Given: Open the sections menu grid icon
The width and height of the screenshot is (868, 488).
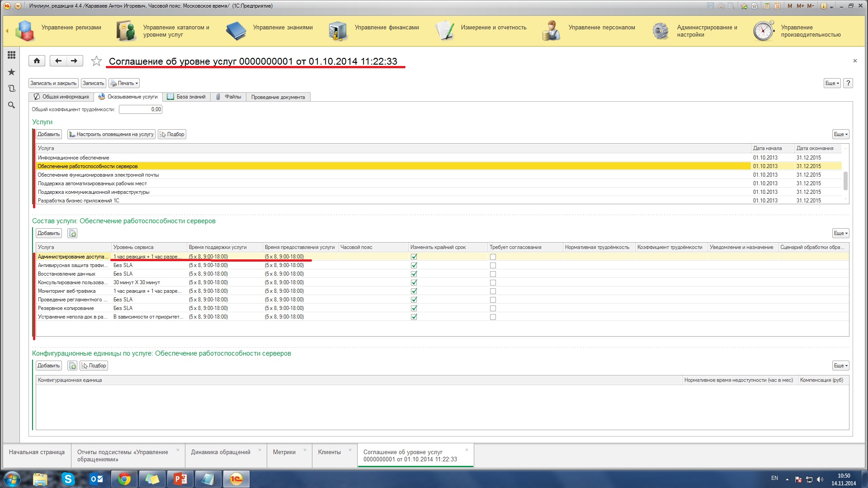Looking at the screenshot, I should tap(11, 55).
